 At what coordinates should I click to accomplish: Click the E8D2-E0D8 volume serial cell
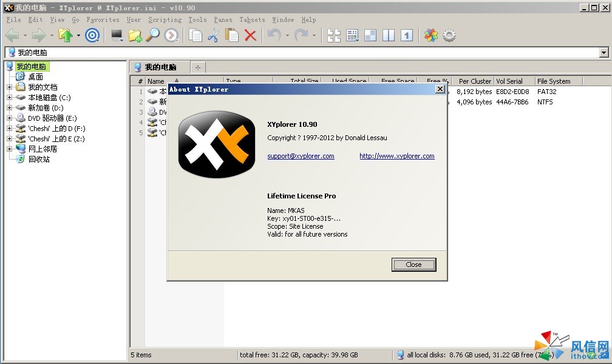512,92
